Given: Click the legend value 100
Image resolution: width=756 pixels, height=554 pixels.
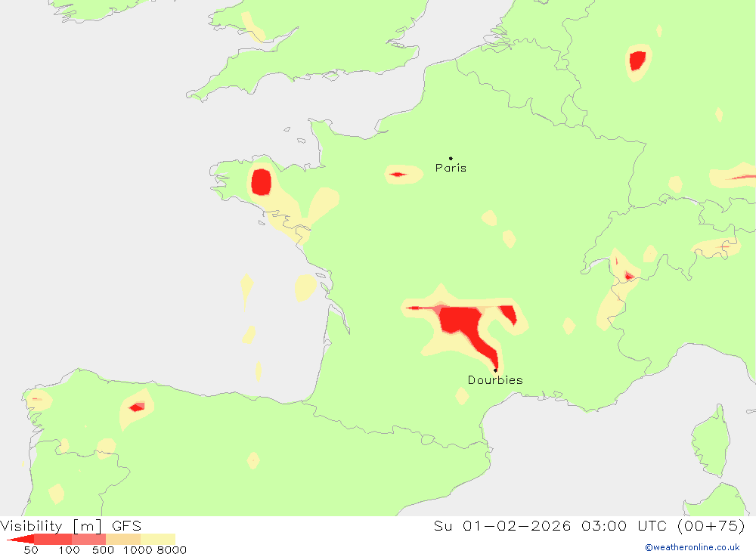Looking at the screenshot, I should coord(69,550).
